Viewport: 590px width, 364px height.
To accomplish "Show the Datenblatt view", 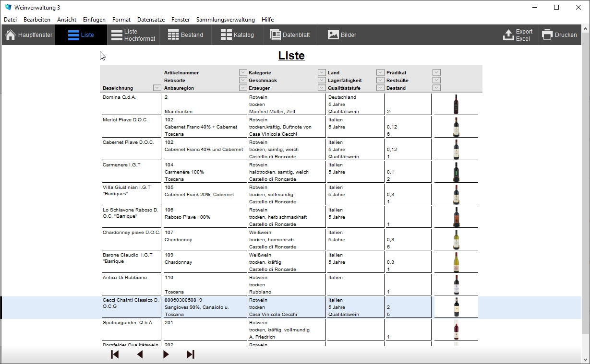I will (x=290, y=35).
